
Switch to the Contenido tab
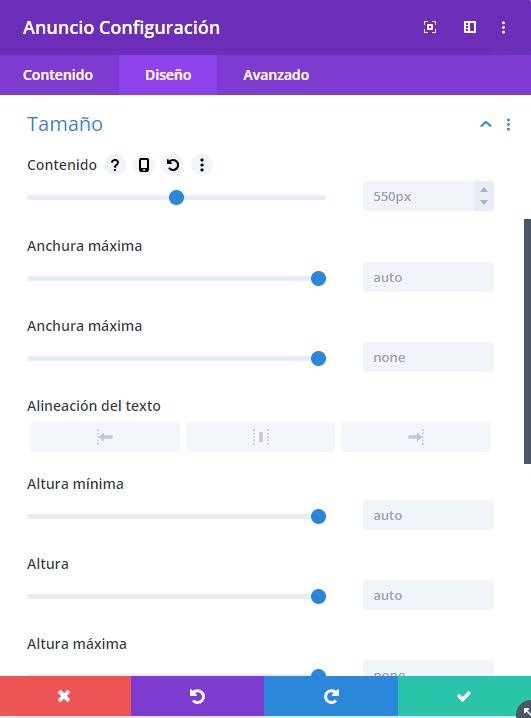pyautogui.click(x=58, y=75)
